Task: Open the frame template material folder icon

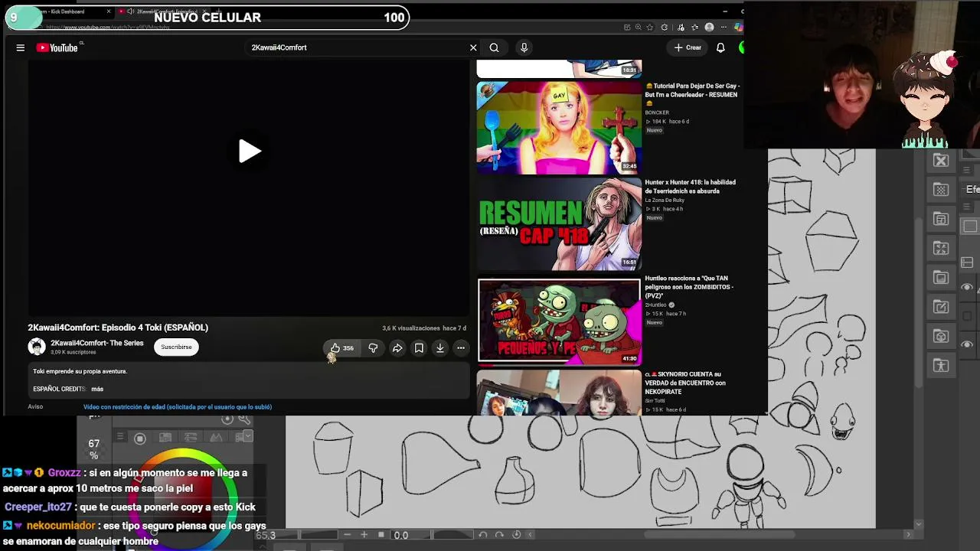Action: (x=941, y=219)
